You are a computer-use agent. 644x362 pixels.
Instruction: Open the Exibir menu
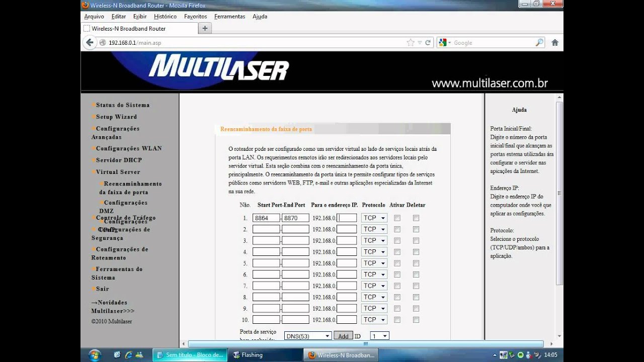tap(140, 17)
